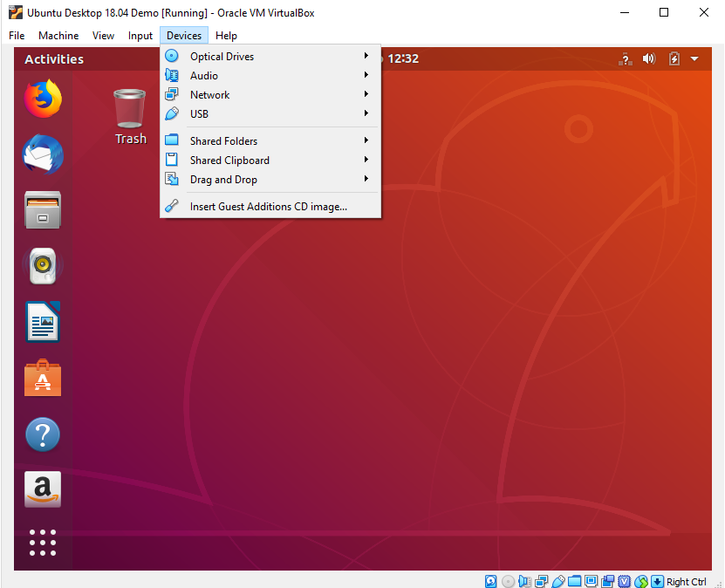Click virtualization CPU status bar icon
725x588 pixels.
coord(624,581)
